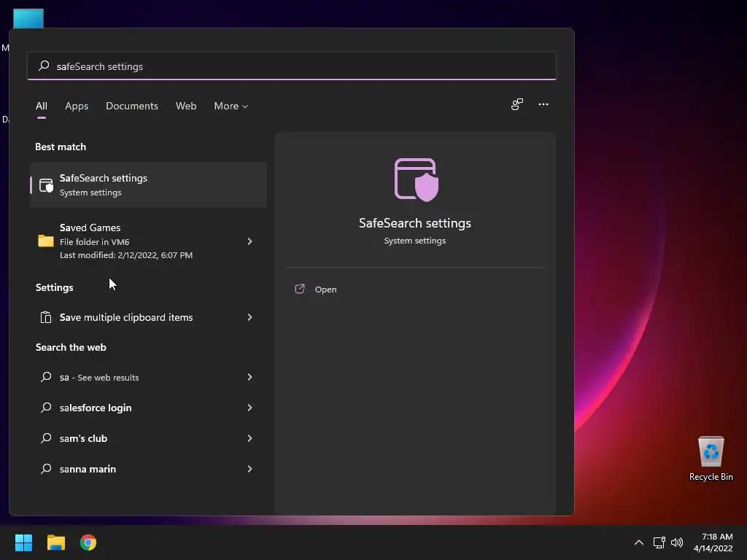This screenshot has height=560, width=747.
Task: Launch File Explorer from the taskbar
Action: (55, 542)
